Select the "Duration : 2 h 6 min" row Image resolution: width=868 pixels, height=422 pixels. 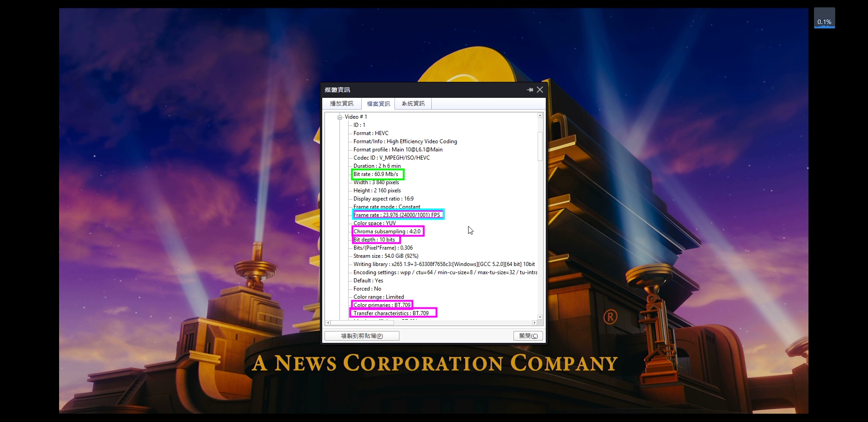[377, 166]
